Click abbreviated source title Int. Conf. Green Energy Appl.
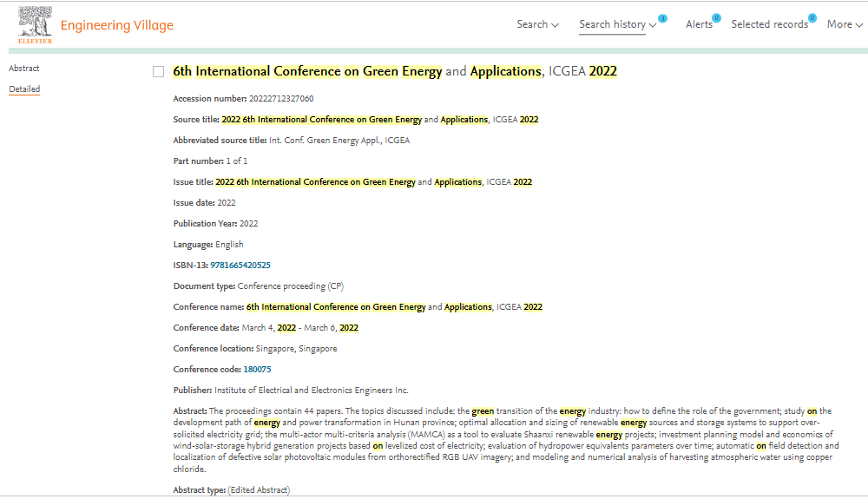Image resolution: width=868 pixels, height=499 pixels. [339, 140]
